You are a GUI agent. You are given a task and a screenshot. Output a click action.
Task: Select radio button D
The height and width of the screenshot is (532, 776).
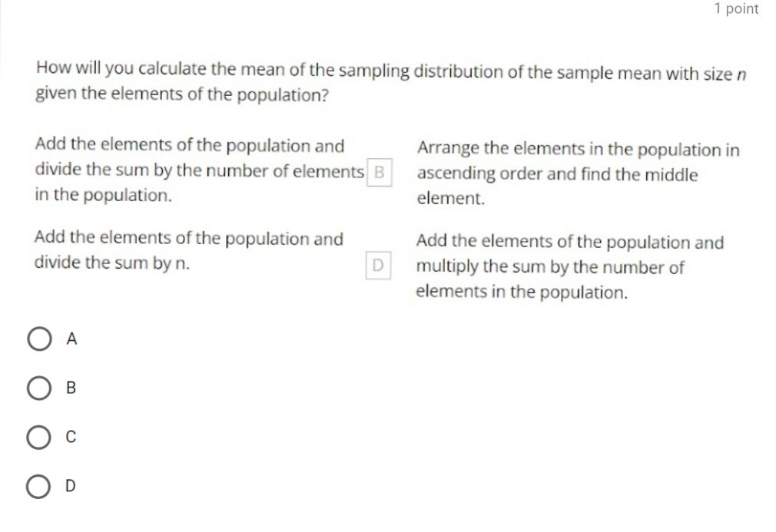click(x=38, y=485)
